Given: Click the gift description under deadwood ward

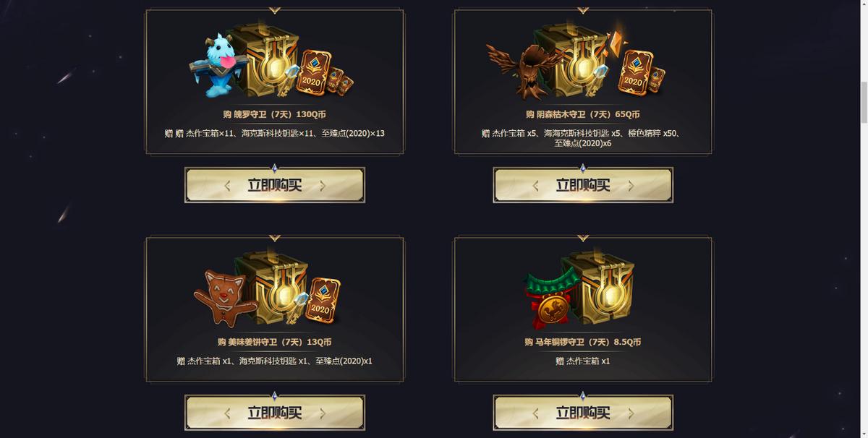Looking at the screenshot, I should pos(583,138).
